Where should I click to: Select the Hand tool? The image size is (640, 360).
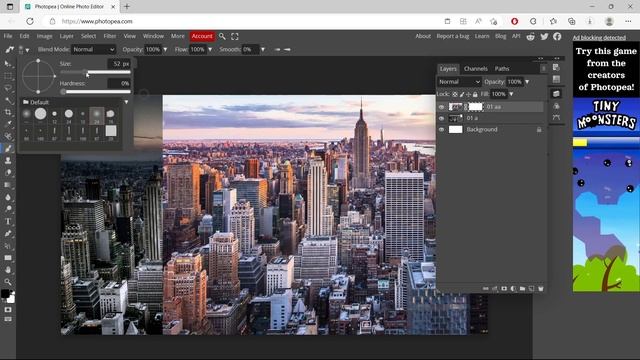tap(8, 270)
